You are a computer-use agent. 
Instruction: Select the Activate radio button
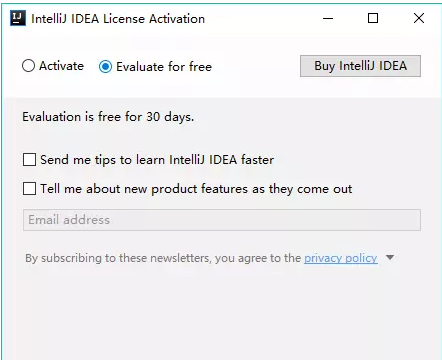(28, 66)
